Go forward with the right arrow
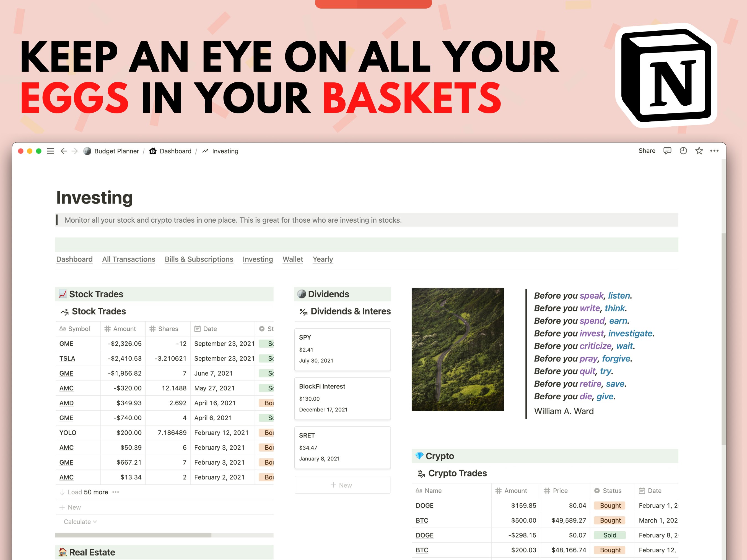This screenshot has width=747, height=560. 75,151
